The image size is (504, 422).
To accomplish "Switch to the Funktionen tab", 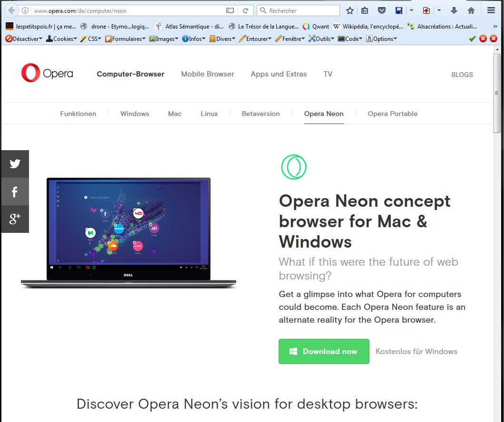I will [x=78, y=114].
